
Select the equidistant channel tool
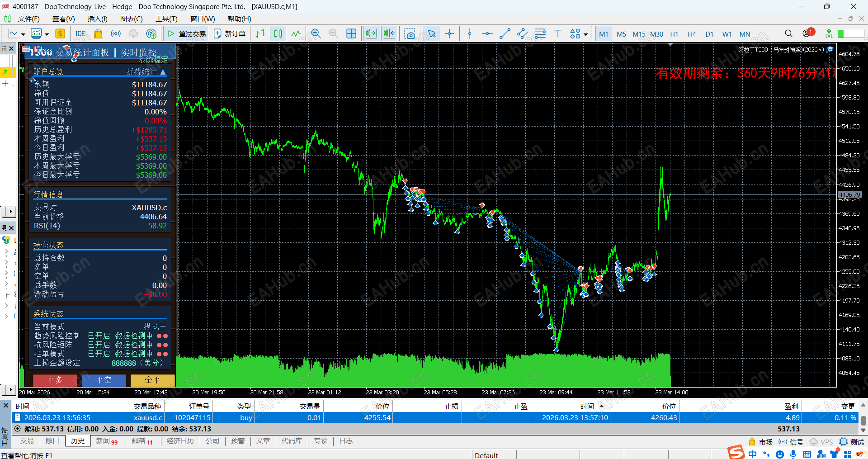[523, 33]
